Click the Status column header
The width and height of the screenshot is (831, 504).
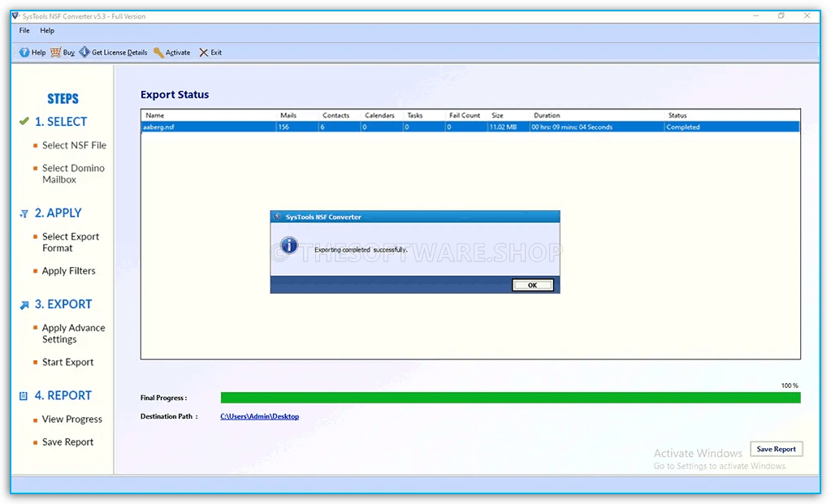(x=677, y=115)
